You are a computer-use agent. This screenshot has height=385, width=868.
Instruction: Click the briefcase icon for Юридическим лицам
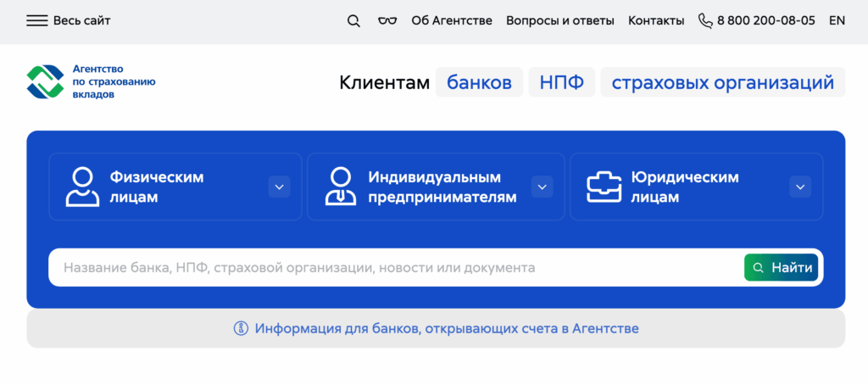(604, 187)
